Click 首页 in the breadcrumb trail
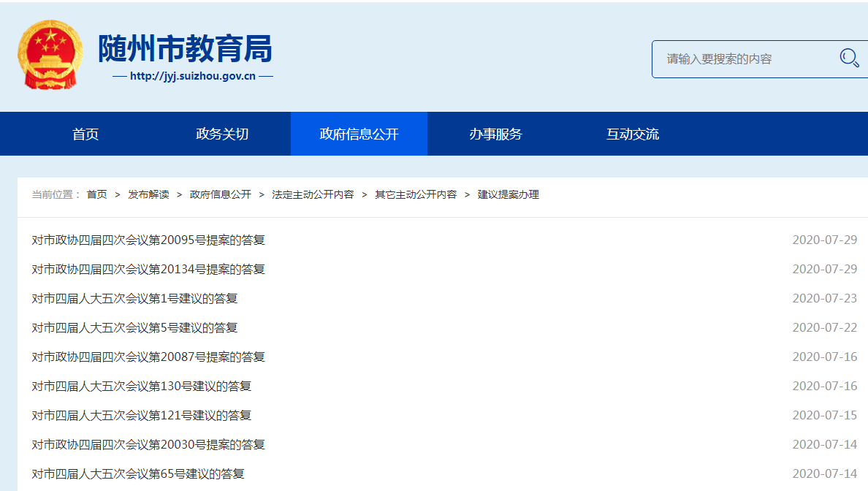The height and width of the screenshot is (491, 868). tap(96, 194)
